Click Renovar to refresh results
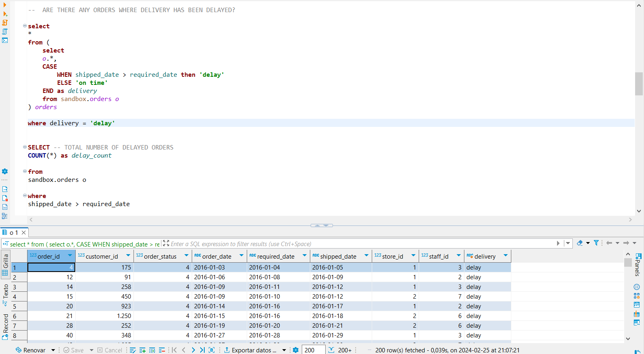 point(30,350)
